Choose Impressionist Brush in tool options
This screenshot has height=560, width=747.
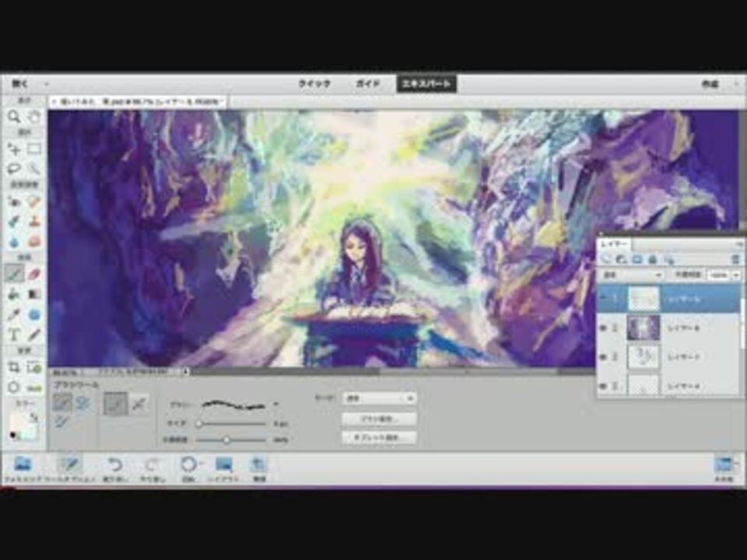pyautogui.click(x=83, y=404)
